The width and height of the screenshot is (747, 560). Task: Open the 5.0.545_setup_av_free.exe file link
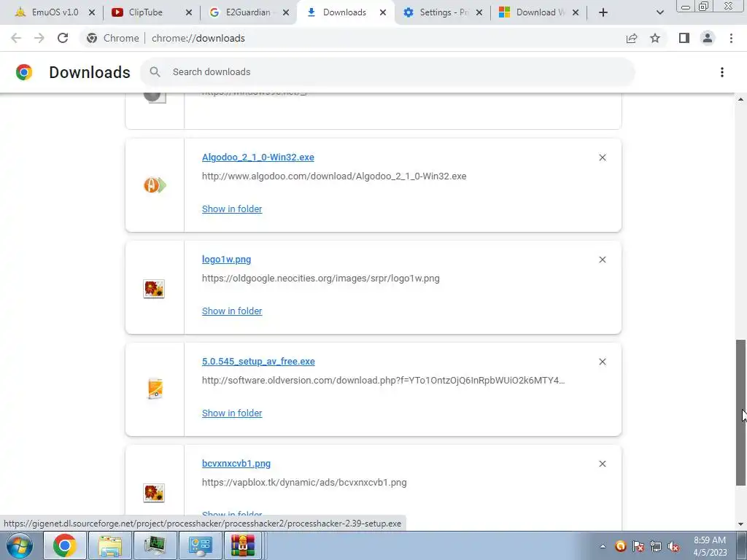coord(258,362)
